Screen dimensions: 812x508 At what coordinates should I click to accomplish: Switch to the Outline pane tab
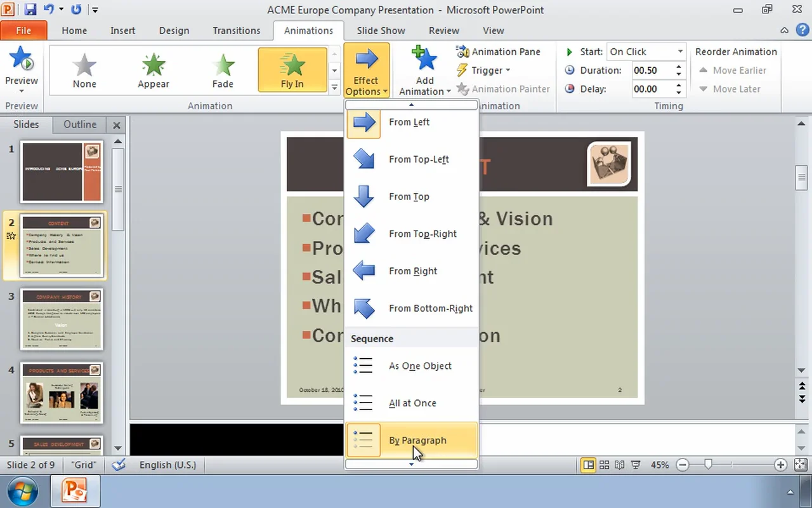[x=80, y=124]
